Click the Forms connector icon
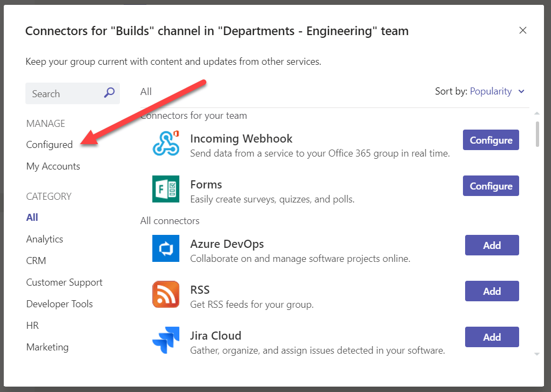Image resolution: width=551 pixels, height=392 pixels. 166,189
